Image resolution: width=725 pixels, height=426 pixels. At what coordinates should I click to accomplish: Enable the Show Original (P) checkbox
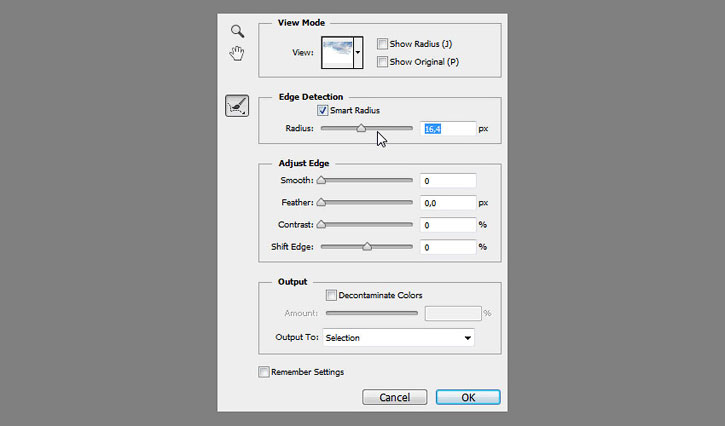click(x=382, y=62)
